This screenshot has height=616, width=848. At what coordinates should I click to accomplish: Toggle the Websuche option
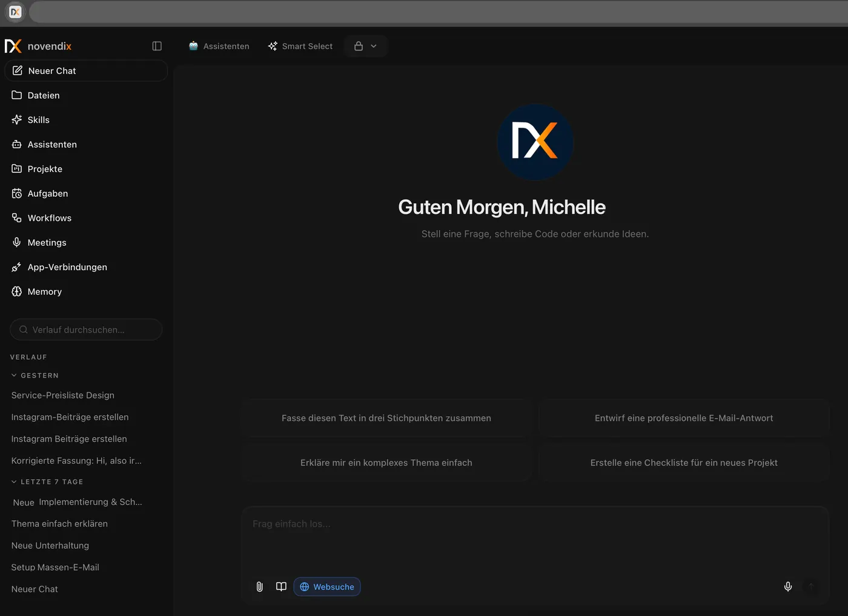coord(327,586)
